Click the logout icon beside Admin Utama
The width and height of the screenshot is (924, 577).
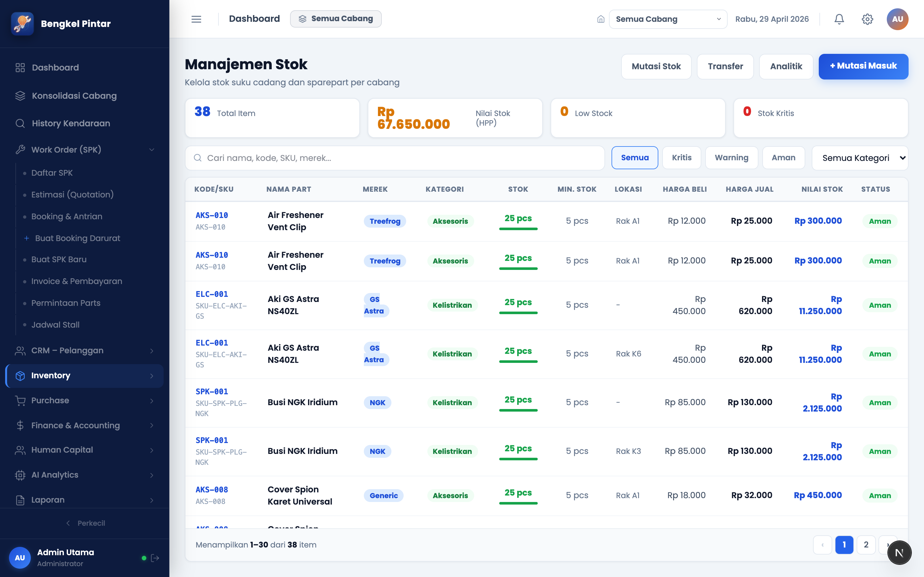point(155,558)
